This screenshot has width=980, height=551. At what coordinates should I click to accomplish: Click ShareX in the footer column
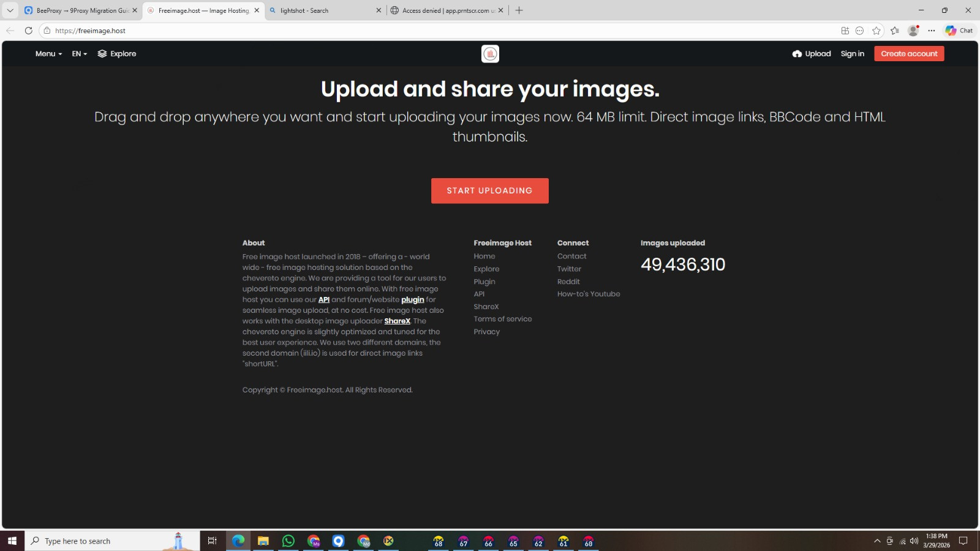486,307
